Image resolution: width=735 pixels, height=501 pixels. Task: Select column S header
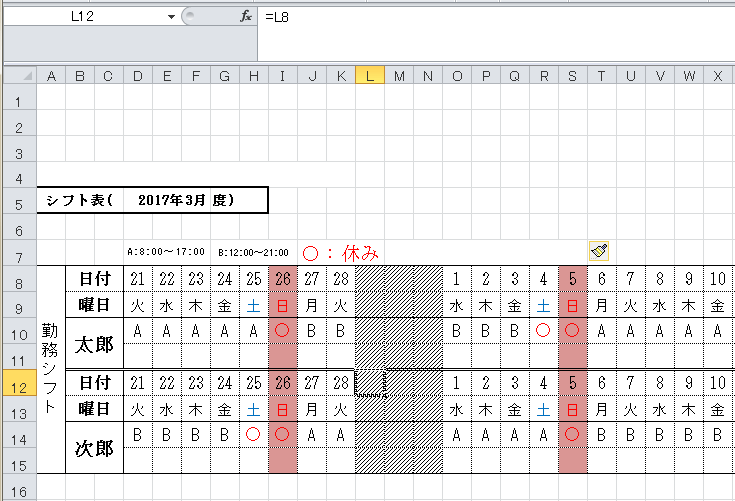pos(572,75)
